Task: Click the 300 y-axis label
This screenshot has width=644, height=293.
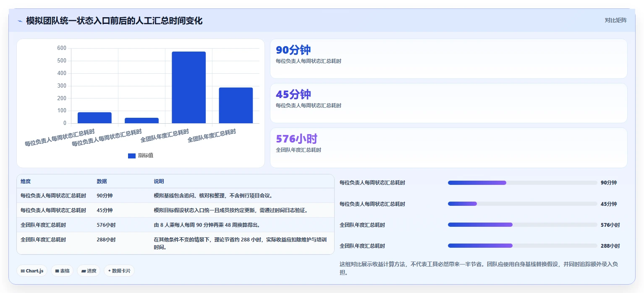Action: pos(62,86)
